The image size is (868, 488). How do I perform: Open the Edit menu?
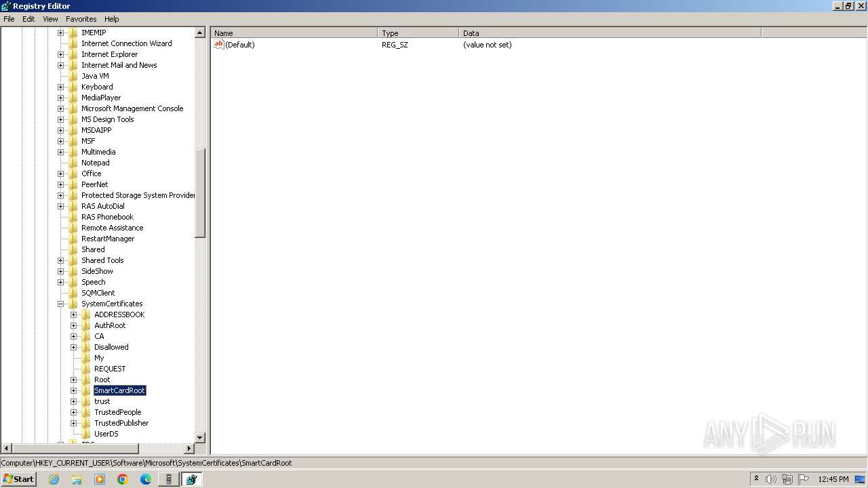(x=28, y=19)
